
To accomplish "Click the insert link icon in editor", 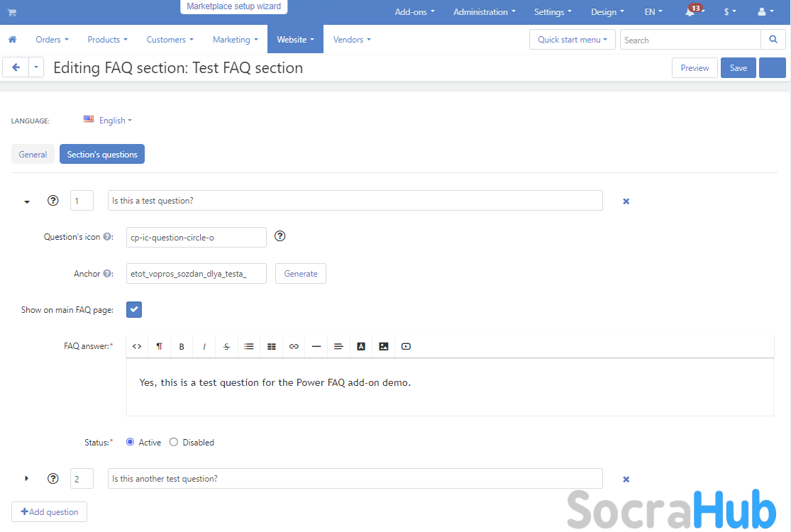I will [294, 347].
